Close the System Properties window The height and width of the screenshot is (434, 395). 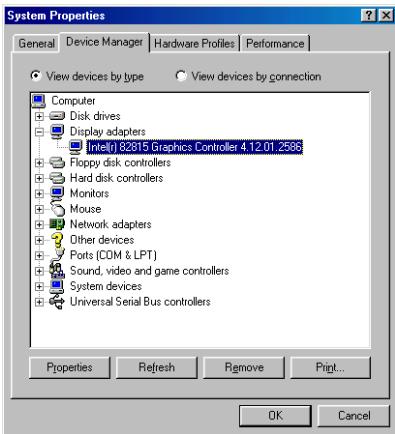coord(386,16)
